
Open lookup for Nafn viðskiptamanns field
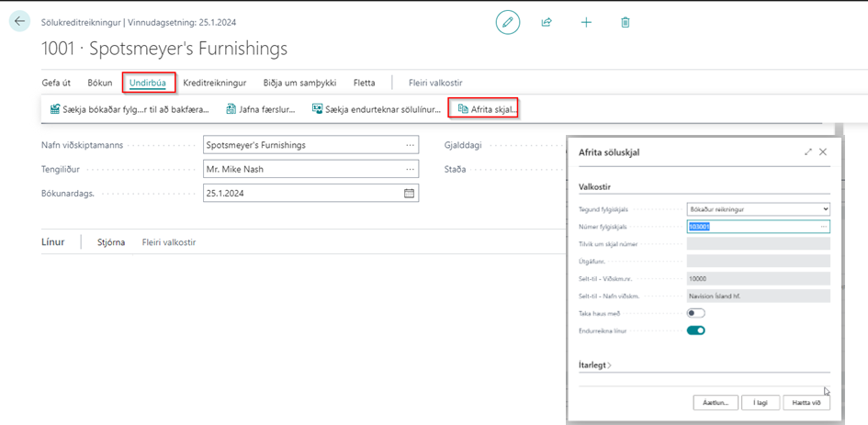pos(409,145)
